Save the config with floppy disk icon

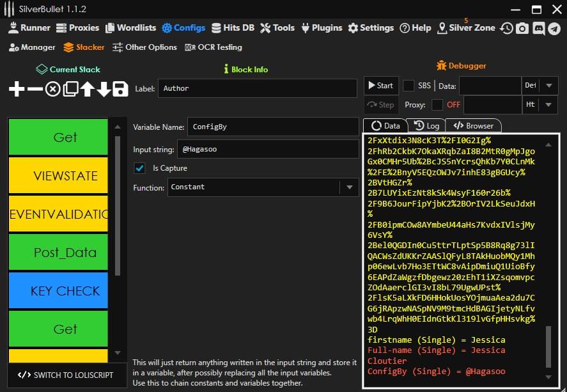[x=120, y=89]
